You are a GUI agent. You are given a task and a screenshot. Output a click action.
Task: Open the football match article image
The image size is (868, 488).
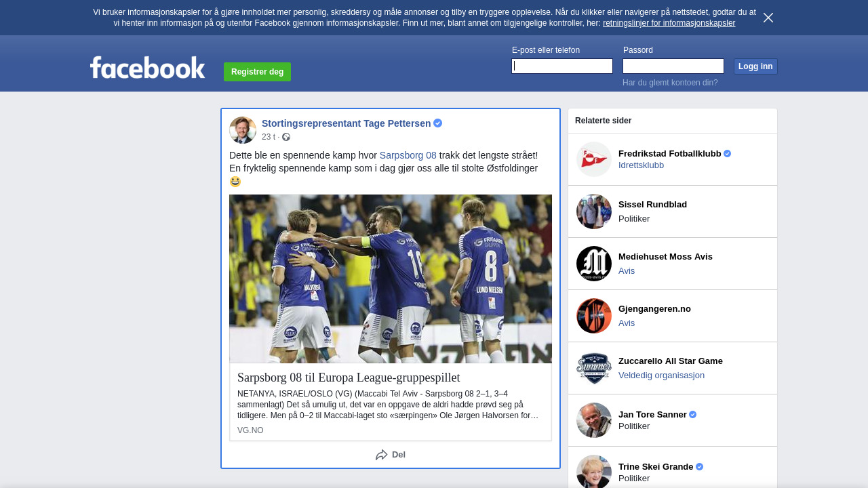pos(391,279)
